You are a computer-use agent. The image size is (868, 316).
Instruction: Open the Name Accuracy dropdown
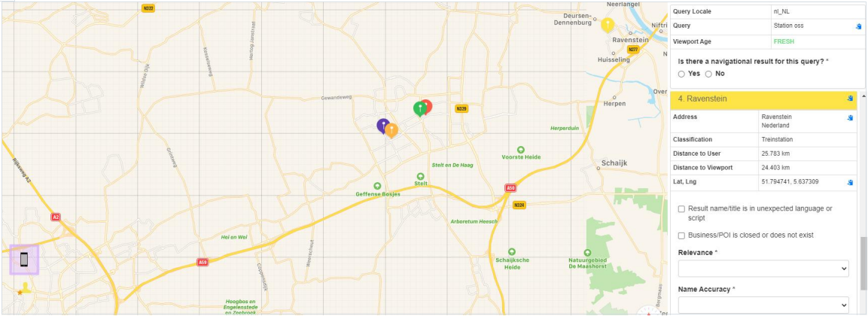(x=763, y=305)
